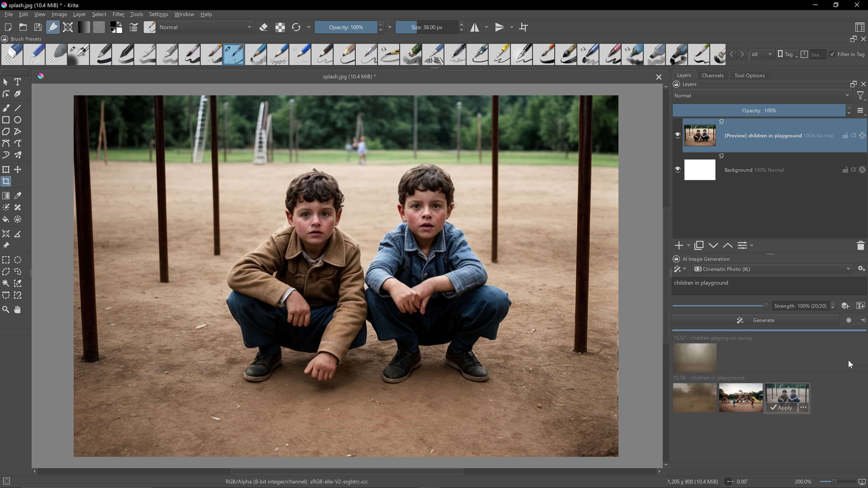The height and width of the screenshot is (488, 868).
Task: Switch to the Channels tab
Action: pos(713,75)
